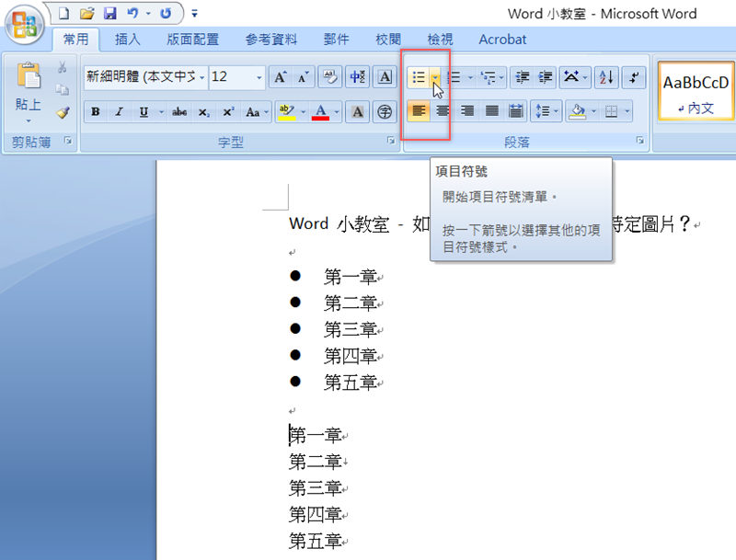Save the document via floppy icon
736x560 pixels.
pos(109,14)
